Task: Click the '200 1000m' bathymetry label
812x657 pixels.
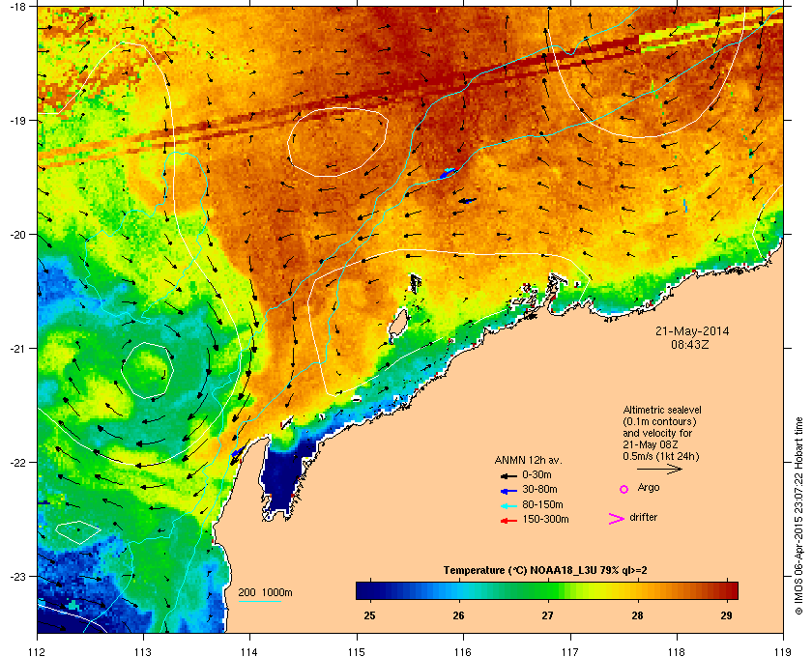Action: 265,593
